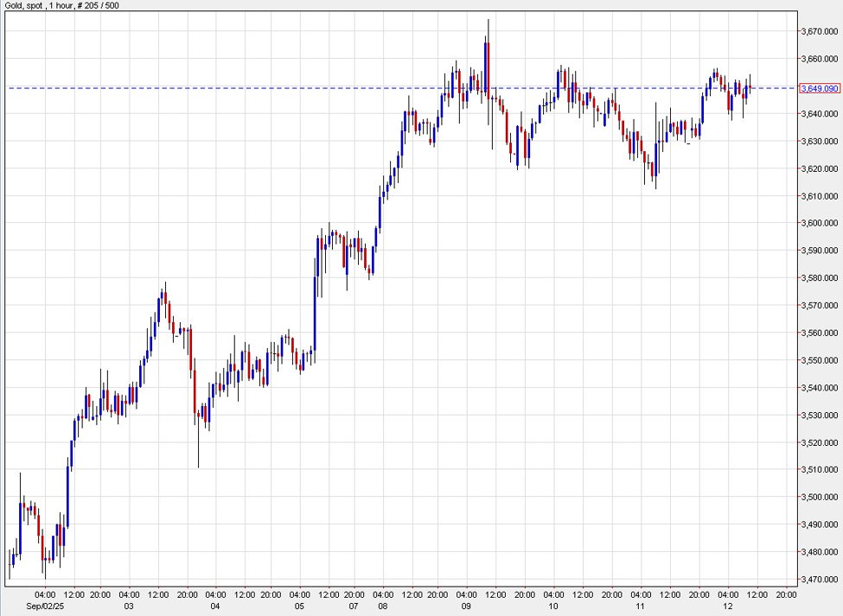Click the 09 date marker on time axis
The image size is (843, 616).
coord(468,606)
